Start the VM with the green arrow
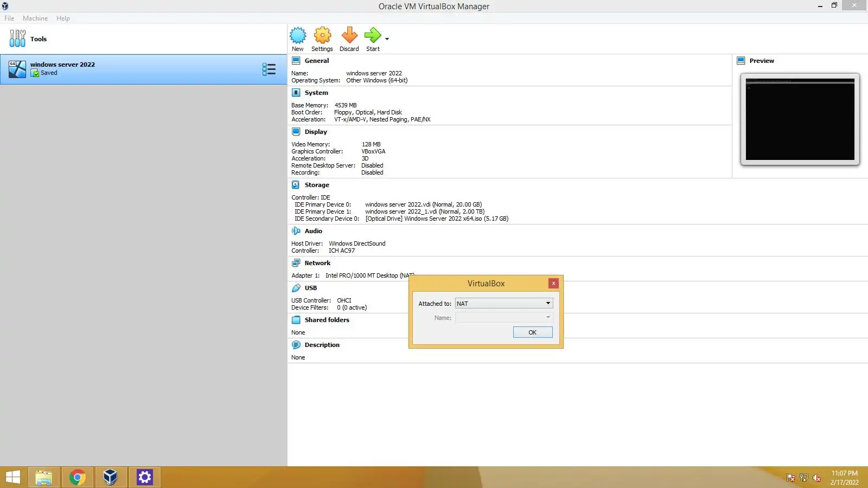Screen dimensions: 868x488 point(373,36)
